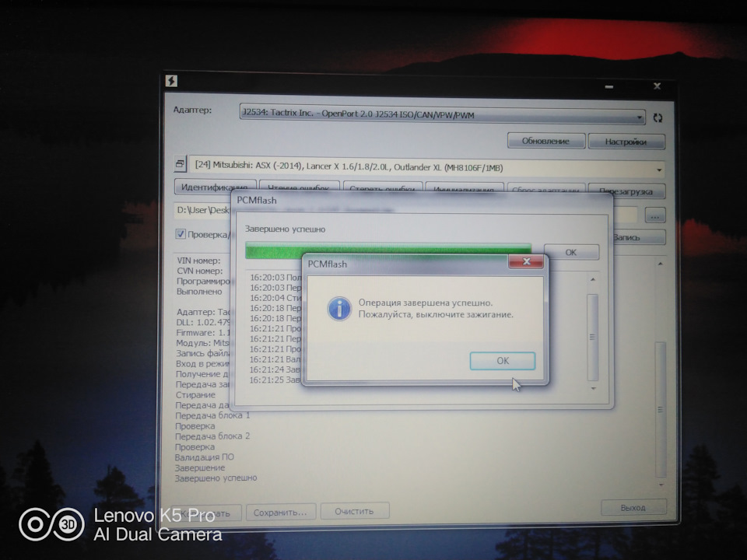Close the PCMflash message dialog with red X
The width and height of the screenshot is (747, 560).
(x=526, y=261)
